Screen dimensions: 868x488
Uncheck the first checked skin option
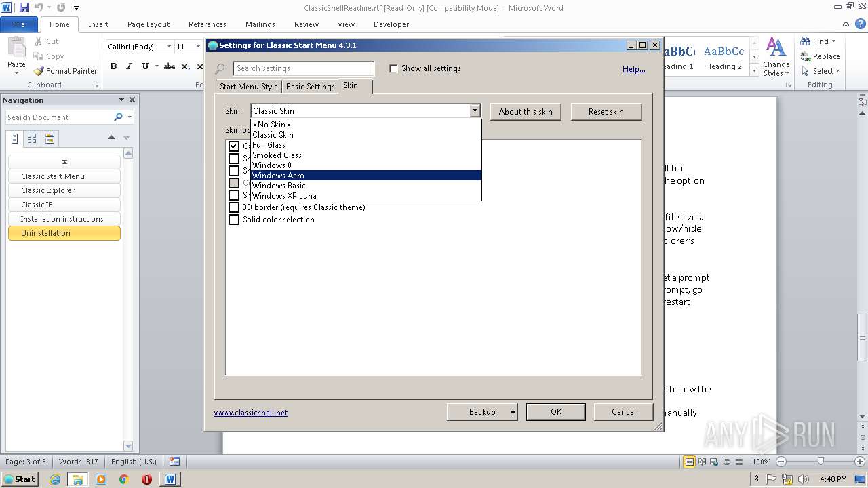click(234, 146)
